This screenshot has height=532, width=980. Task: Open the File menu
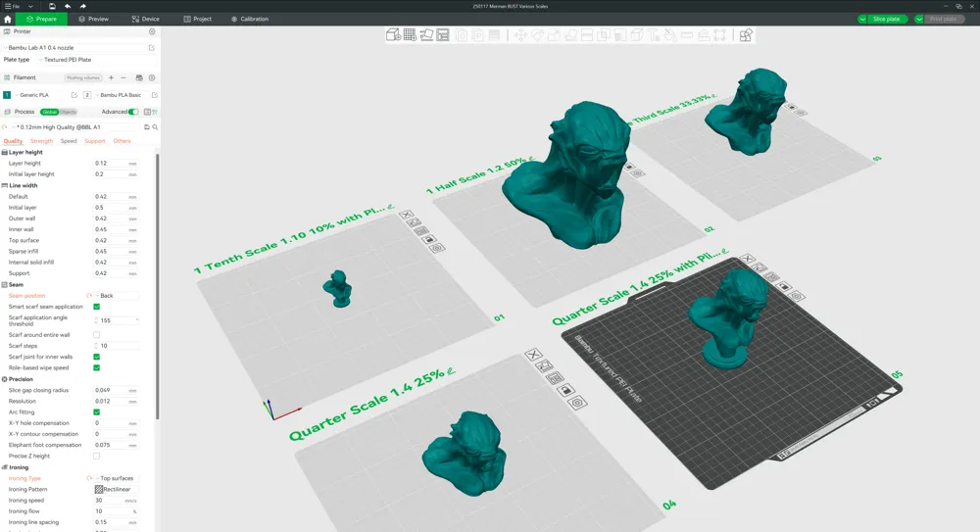[12, 6]
